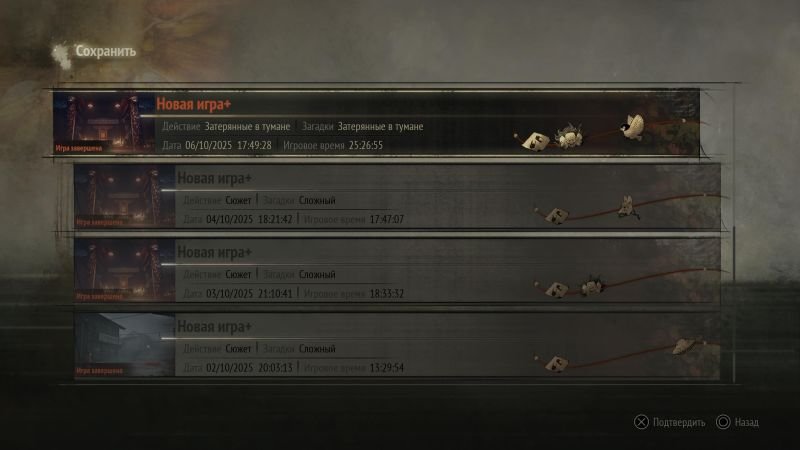Viewport: 800px width, 450px height.
Task: Click the tile charm icon on 04/10/2025 save
Action: point(556,215)
